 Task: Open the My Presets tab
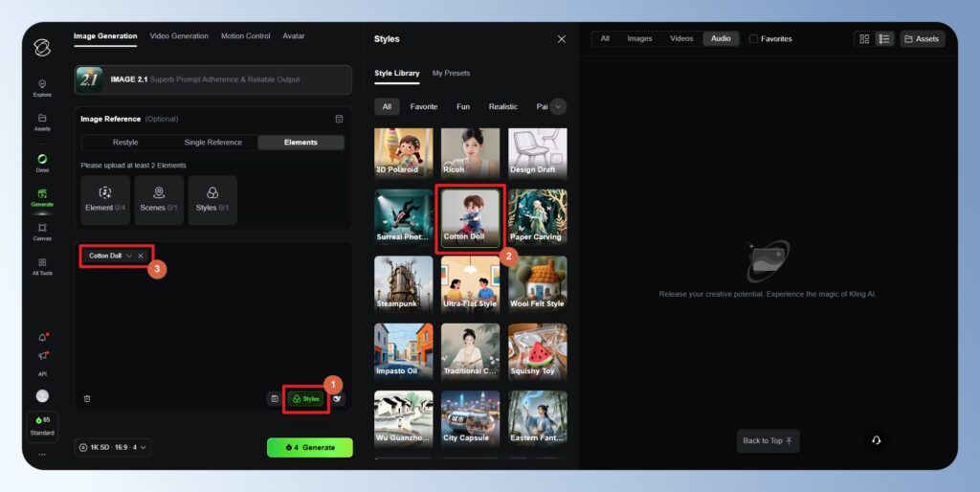tap(451, 74)
